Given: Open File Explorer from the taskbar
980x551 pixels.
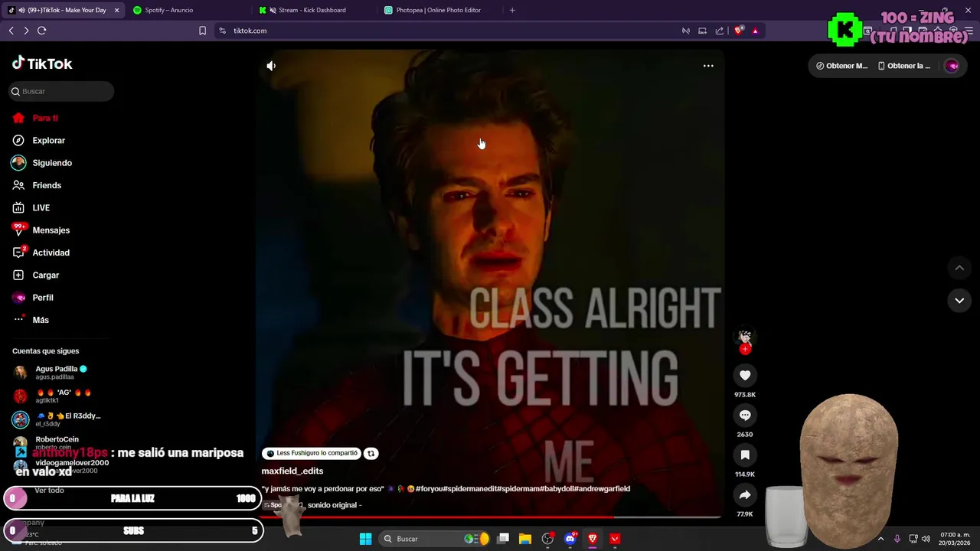Looking at the screenshot, I should pyautogui.click(x=525, y=539).
